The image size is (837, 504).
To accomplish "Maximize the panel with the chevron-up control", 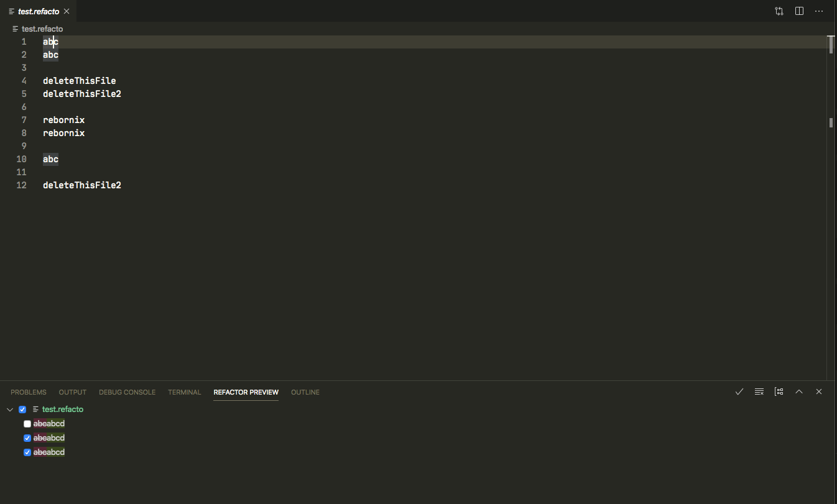I will point(799,392).
